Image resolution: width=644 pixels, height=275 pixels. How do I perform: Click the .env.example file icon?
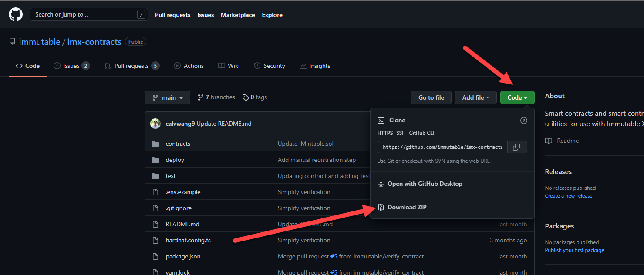(x=155, y=192)
